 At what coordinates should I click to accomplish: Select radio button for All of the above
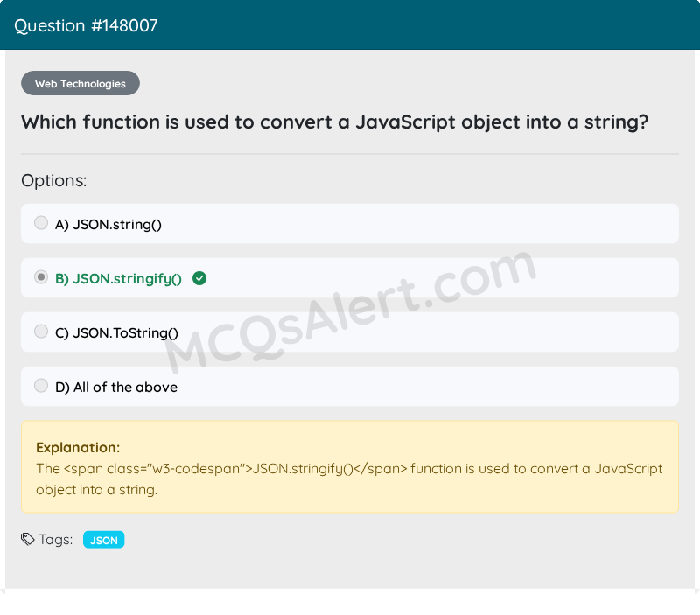click(41, 386)
